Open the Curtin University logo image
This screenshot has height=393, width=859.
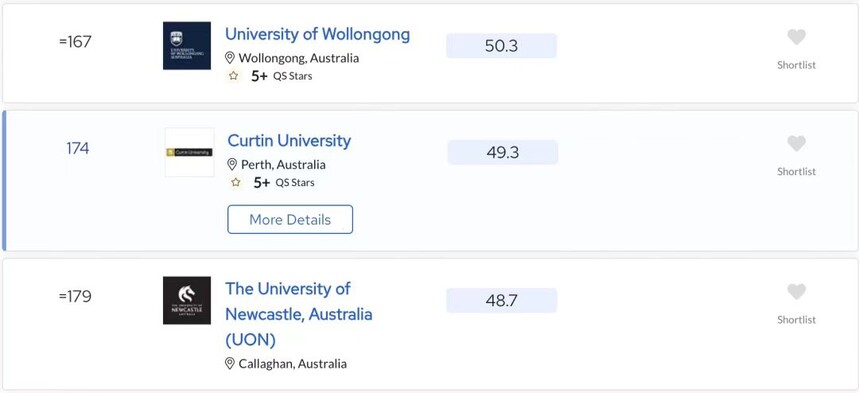pos(190,152)
